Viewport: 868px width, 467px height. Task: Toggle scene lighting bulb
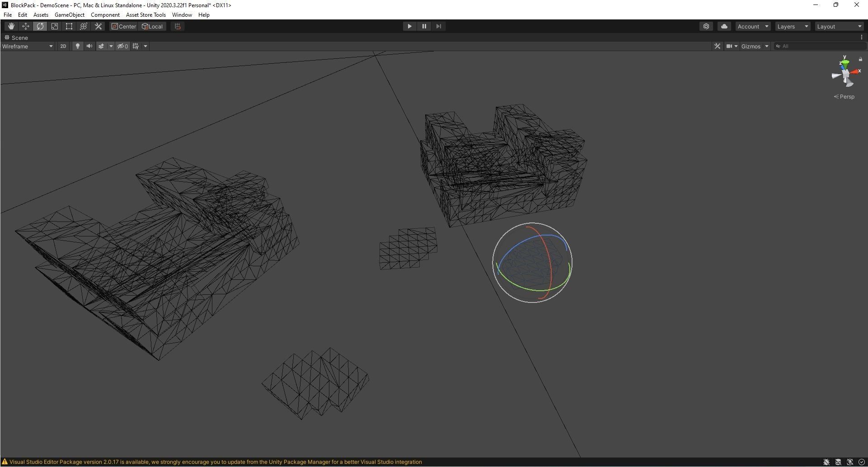click(78, 46)
